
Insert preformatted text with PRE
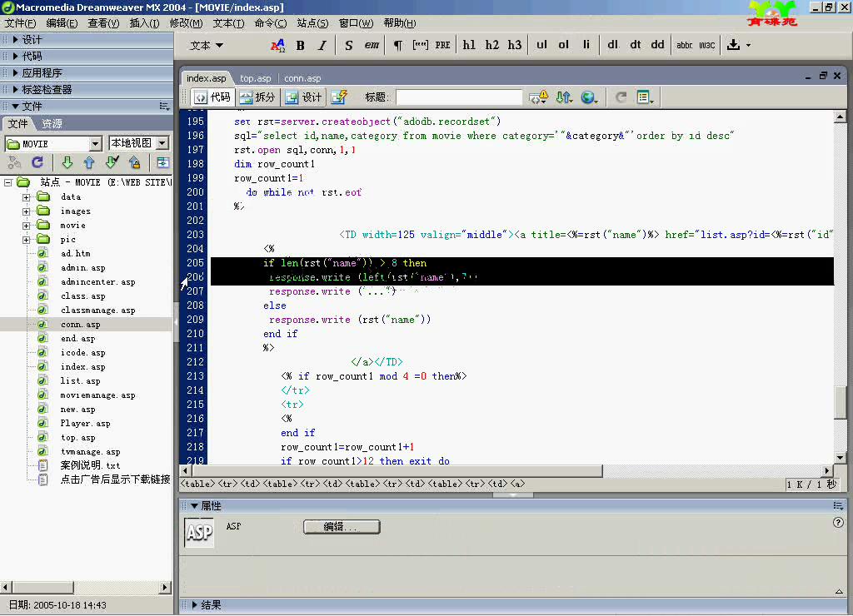[443, 45]
